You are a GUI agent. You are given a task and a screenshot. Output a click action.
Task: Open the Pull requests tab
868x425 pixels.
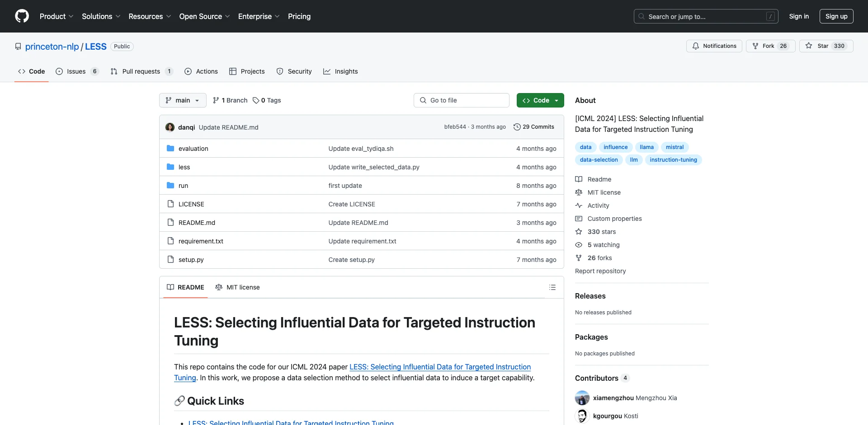(142, 71)
